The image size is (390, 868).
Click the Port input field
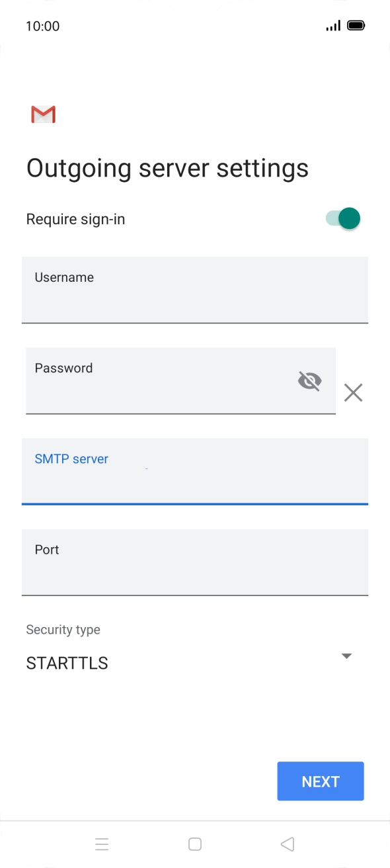coord(195,562)
